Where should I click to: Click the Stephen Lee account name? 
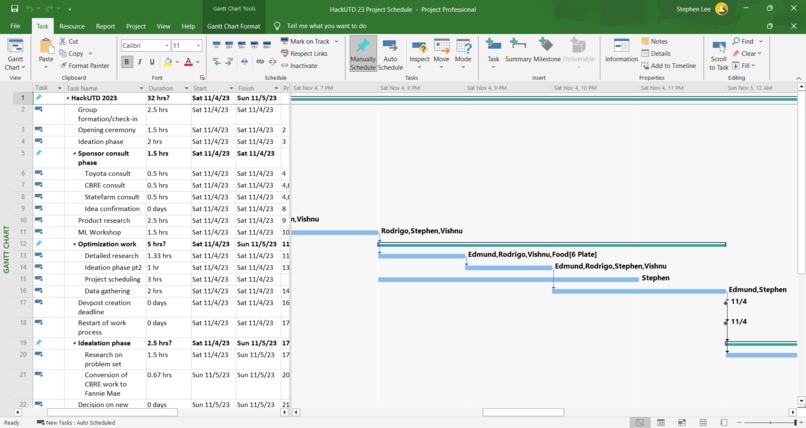click(693, 9)
